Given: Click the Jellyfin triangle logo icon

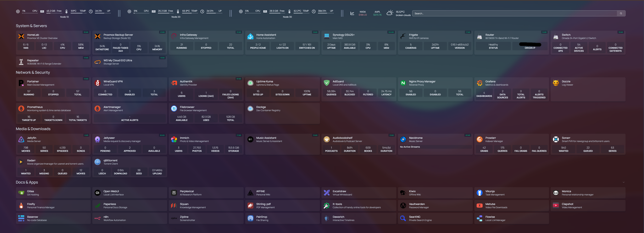Looking at the screenshot, I should coord(21,139).
